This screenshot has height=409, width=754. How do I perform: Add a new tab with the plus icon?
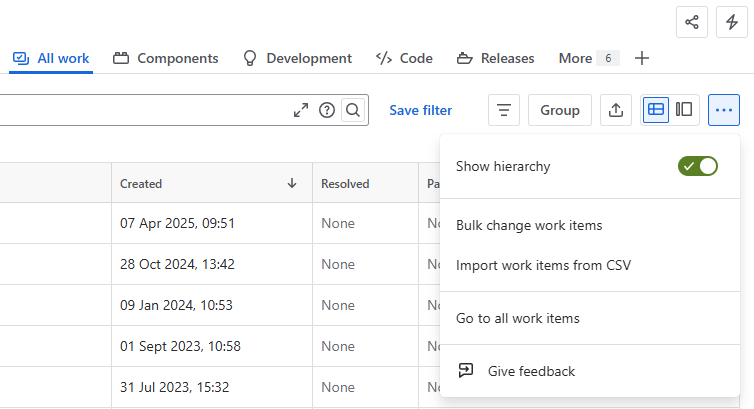pyautogui.click(x=641, y=58)
